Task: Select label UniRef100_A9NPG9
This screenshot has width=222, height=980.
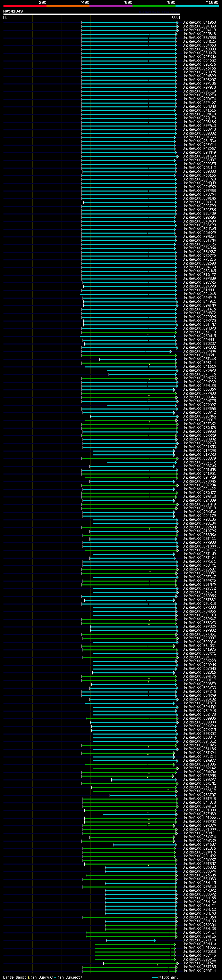Action: (199, 382)
